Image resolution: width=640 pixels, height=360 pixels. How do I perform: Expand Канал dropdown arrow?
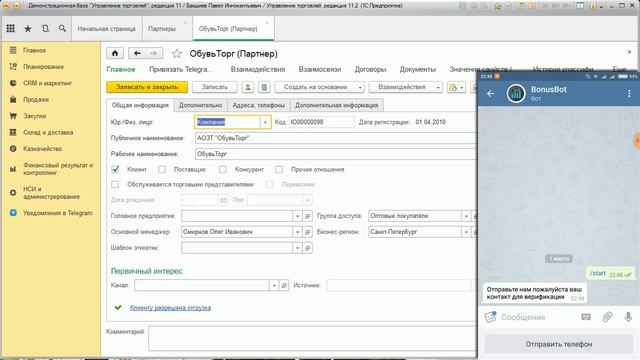[274, 285]
